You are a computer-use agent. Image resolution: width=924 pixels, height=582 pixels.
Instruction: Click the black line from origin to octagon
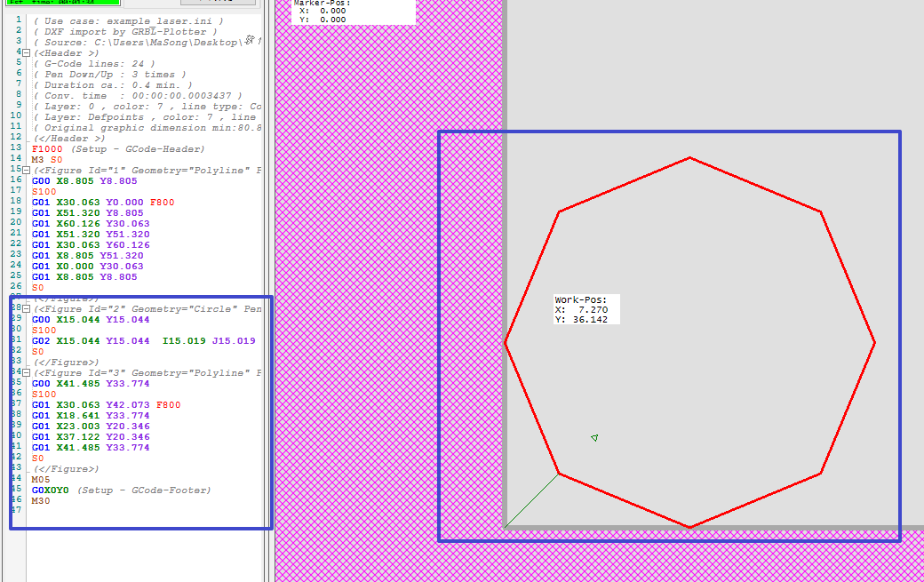pyautogui.click(x=532, y=500)
